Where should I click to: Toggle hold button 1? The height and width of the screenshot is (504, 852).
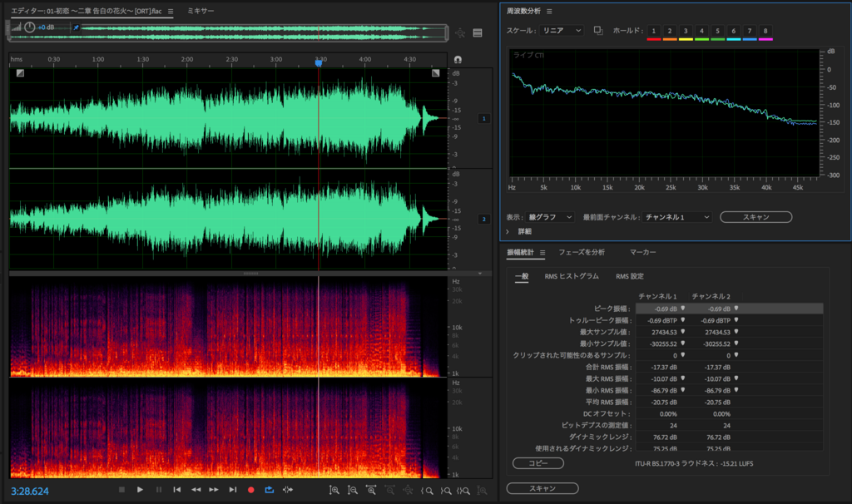[x=654, y=31]
